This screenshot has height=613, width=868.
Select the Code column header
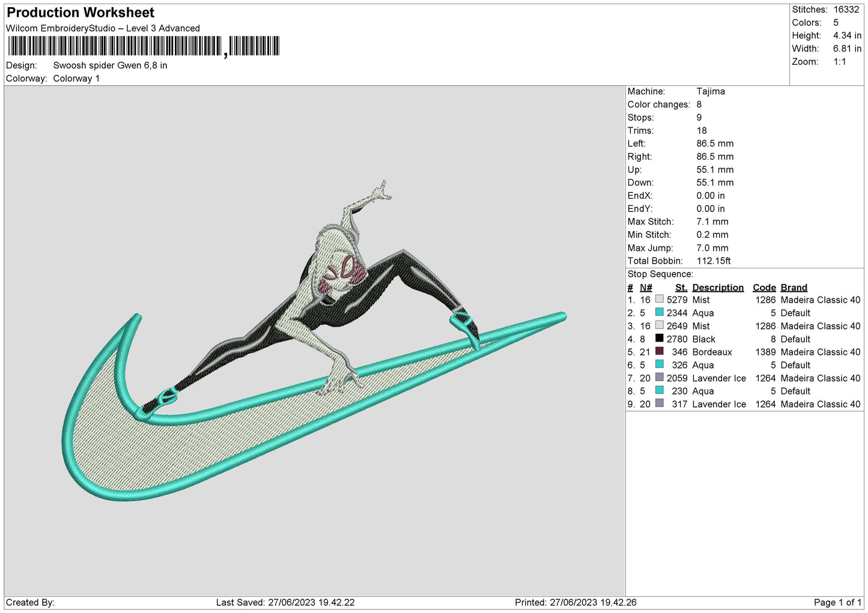coord(764,288)
